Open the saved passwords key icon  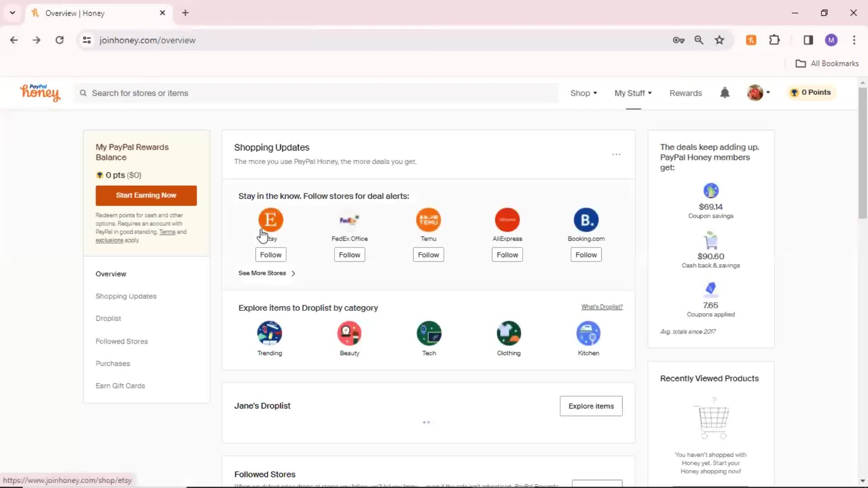click(678, 40)
